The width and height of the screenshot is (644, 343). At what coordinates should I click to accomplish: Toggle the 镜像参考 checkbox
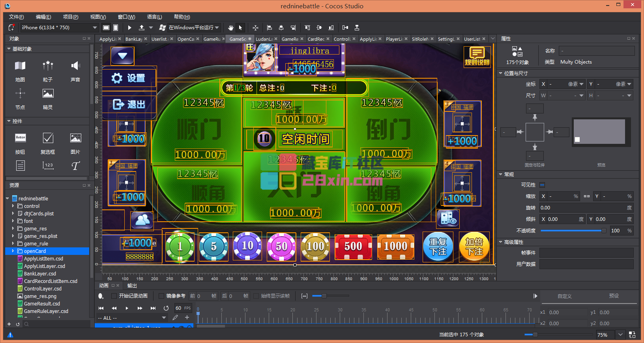coord(161,296)
